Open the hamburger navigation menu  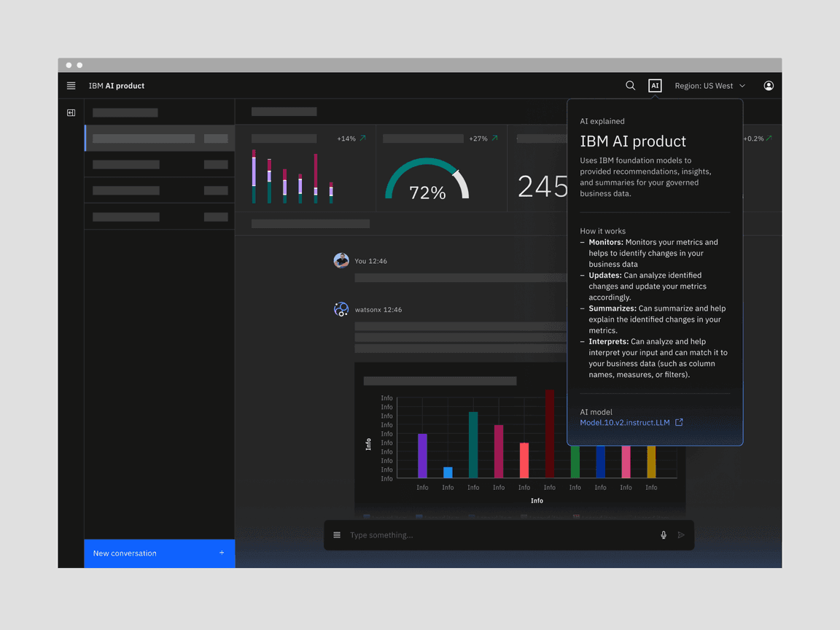(71, 85)
